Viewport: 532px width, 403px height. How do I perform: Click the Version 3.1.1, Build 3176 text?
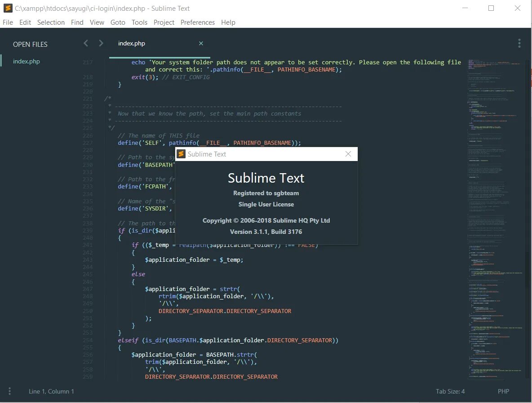(x=266, y=232)
